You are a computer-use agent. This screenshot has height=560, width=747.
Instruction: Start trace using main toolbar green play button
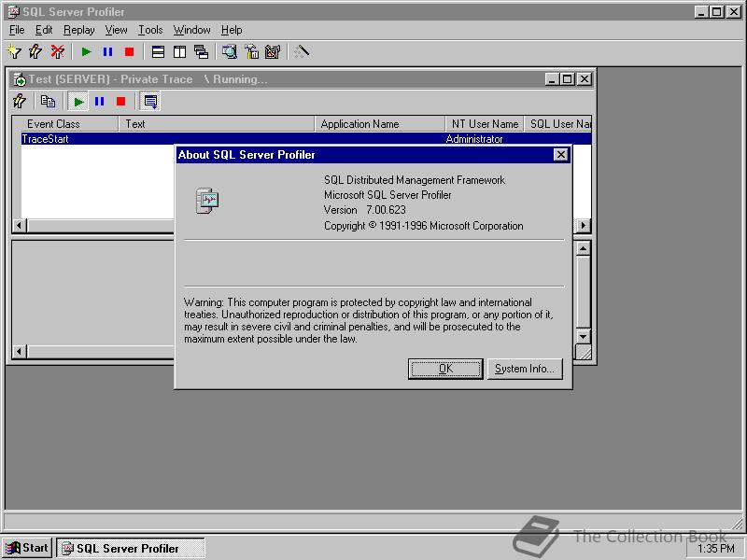pyautogui.click(x=86, y=51)
